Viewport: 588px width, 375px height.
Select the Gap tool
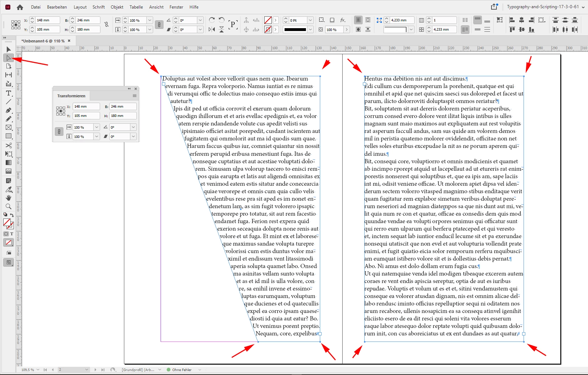coord(9,75)
